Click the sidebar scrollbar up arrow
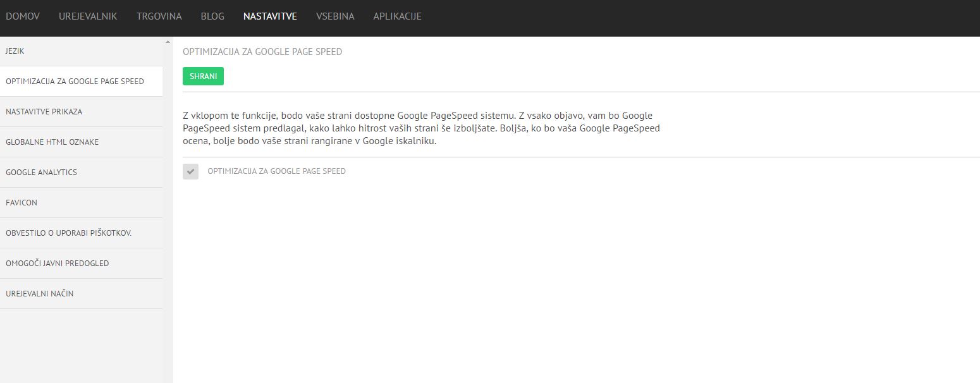This screenshot has width=980, height=383. coord(168,42)
